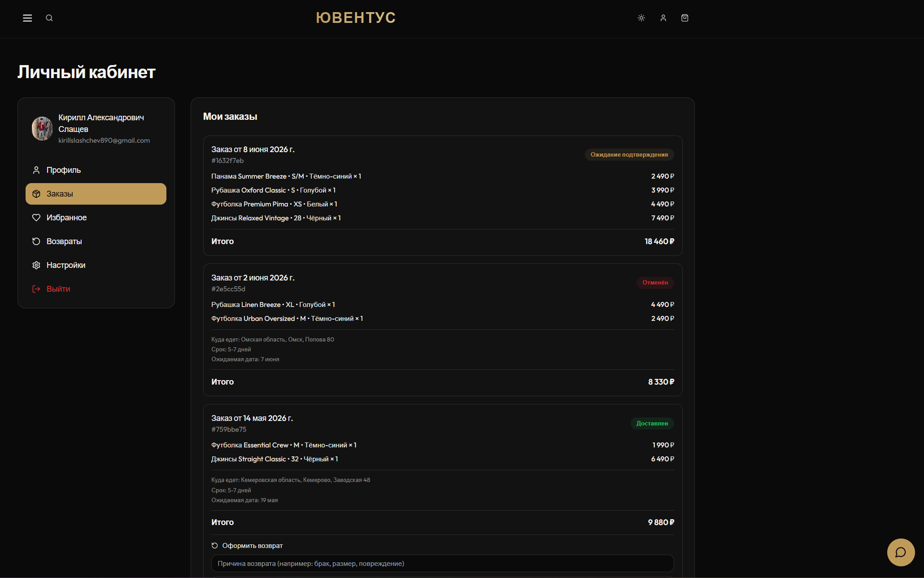Viewport: 924px width, 578px height.
Task: Click the Доставлен status badge
Action: (652, 424)
